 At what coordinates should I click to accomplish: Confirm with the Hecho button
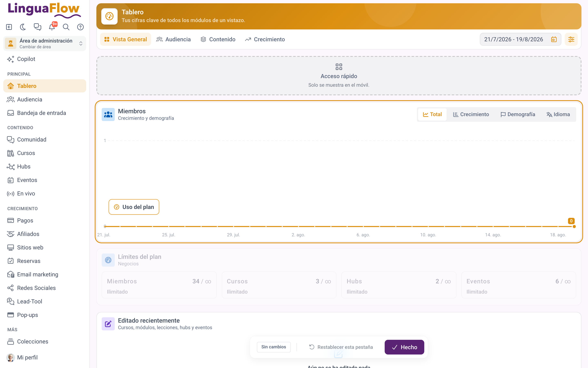(x=404, y=347)
